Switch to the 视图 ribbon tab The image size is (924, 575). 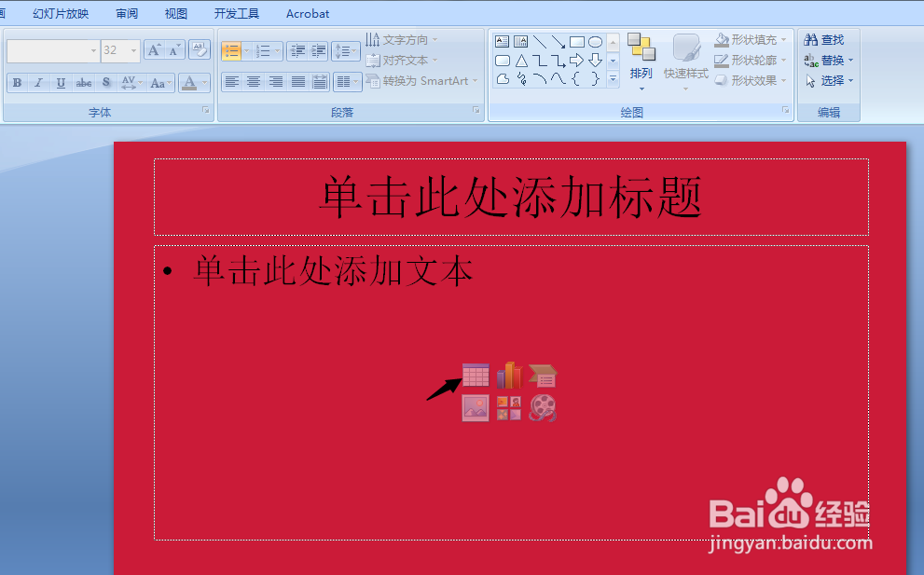coord(175,14)
